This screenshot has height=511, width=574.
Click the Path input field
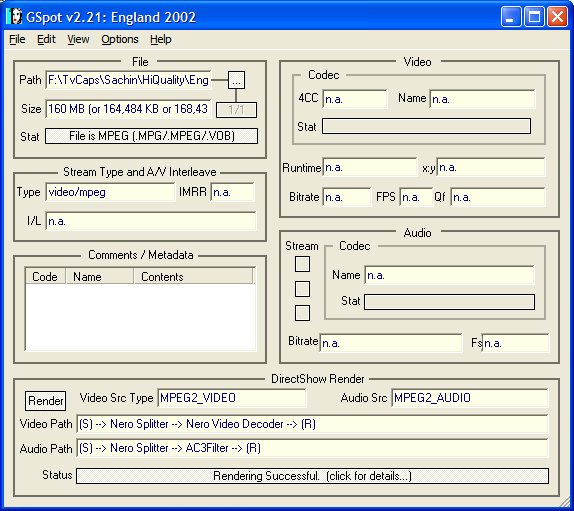(128, 80)
